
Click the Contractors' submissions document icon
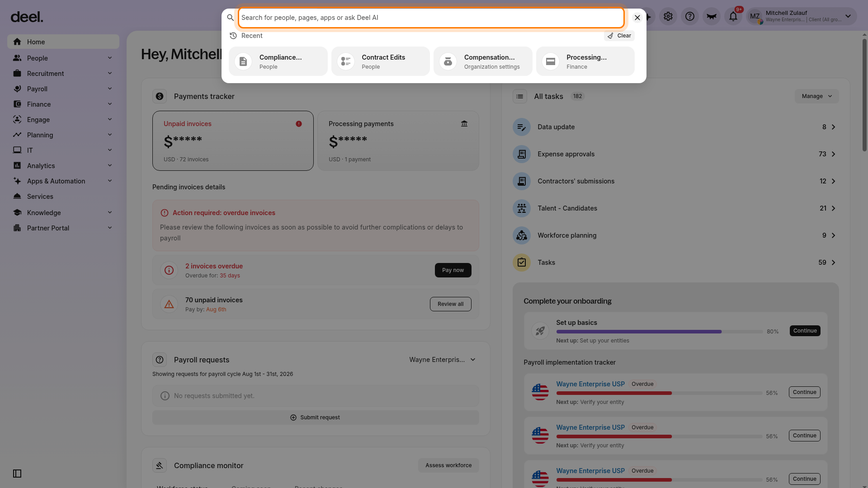click(x=522, y=181)
